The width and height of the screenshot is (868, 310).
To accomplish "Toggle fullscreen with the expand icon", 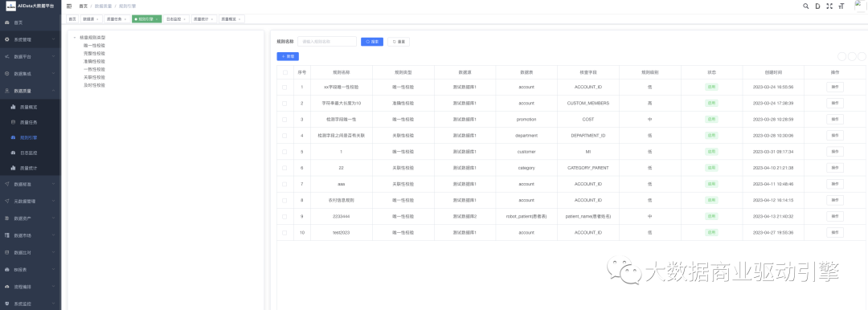I will [829, 6].
